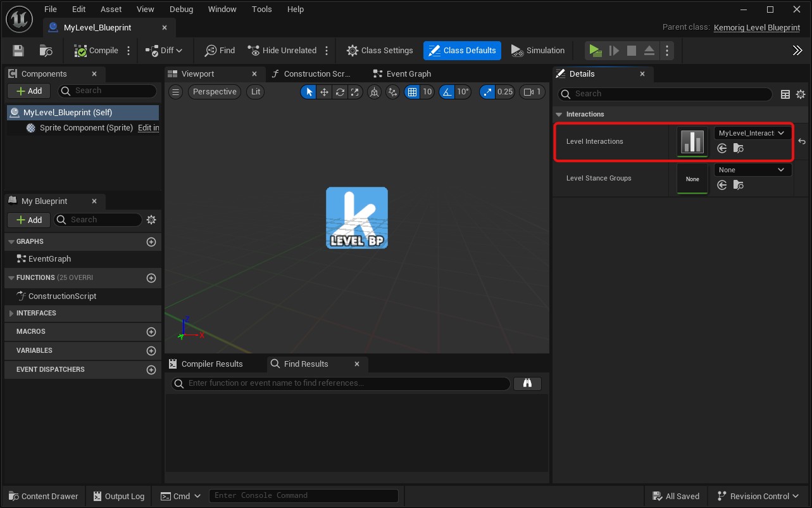Add a new variable with plus icon
Image resolution: width=812 pixels, height=508 pixels.
point(151,351)
